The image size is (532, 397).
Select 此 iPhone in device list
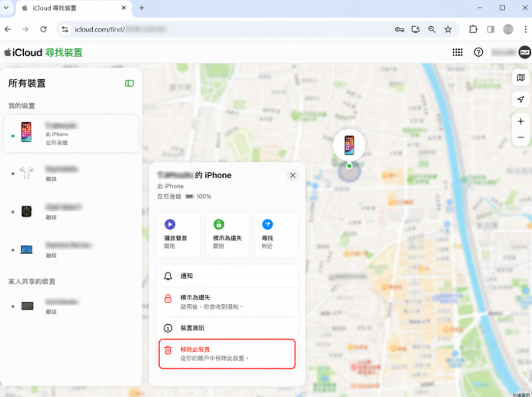coord(71,134)
